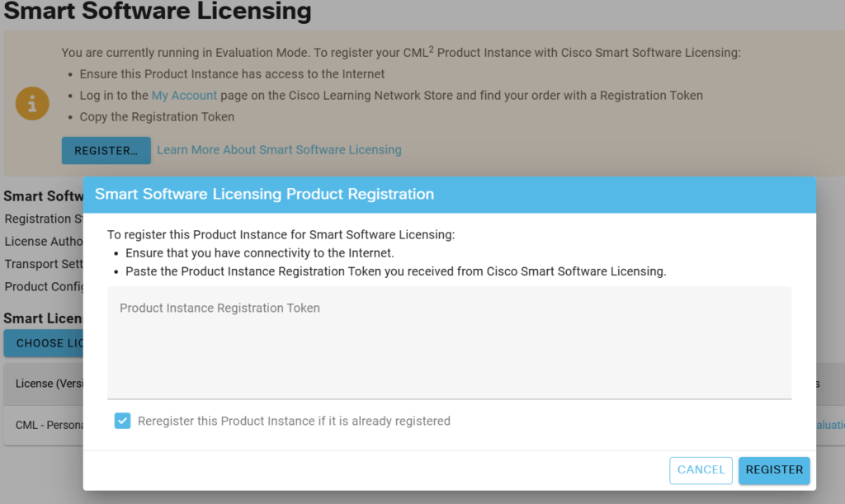Screen dimensions: 845x504
Task: Click the CHOOSE LIC... button behind dialog
Action: coord(44,343)
